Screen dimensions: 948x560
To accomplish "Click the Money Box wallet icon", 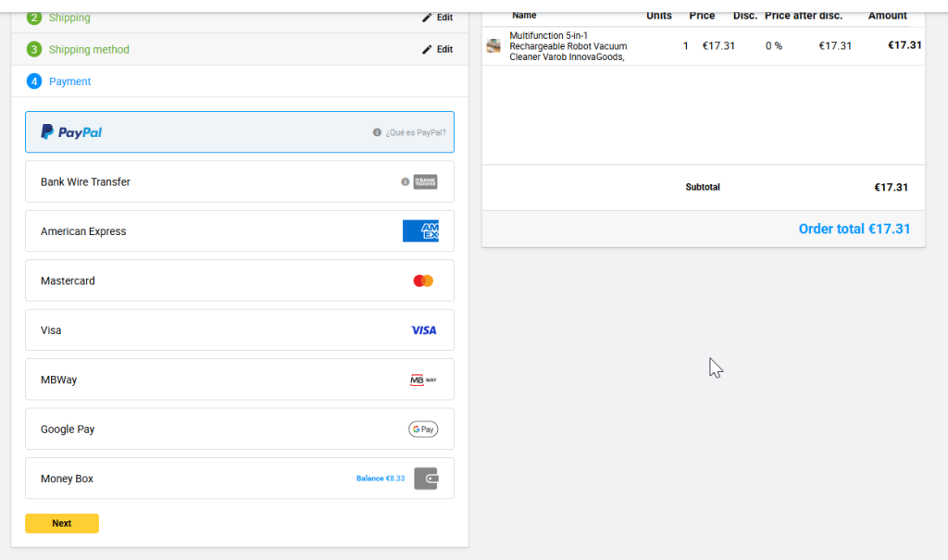I will pos(426,479).
